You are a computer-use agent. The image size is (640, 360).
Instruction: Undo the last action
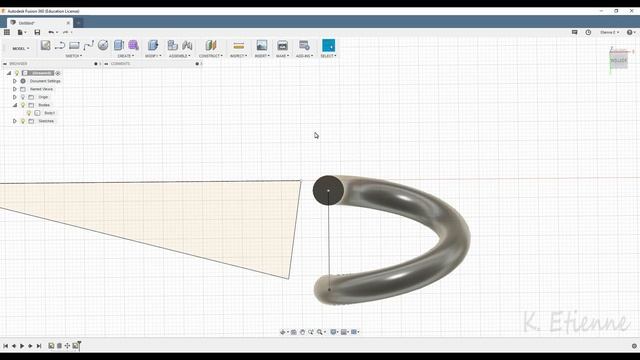coord(51,32)
